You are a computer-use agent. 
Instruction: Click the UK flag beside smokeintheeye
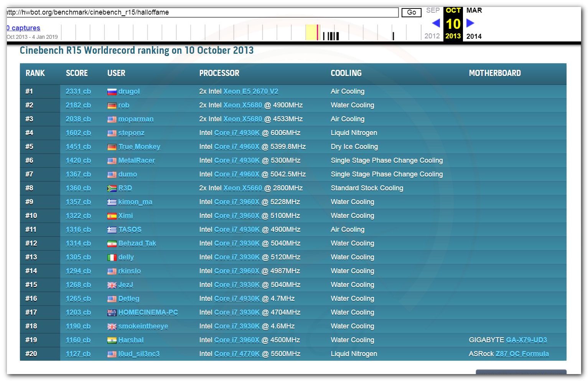point(112,327)
